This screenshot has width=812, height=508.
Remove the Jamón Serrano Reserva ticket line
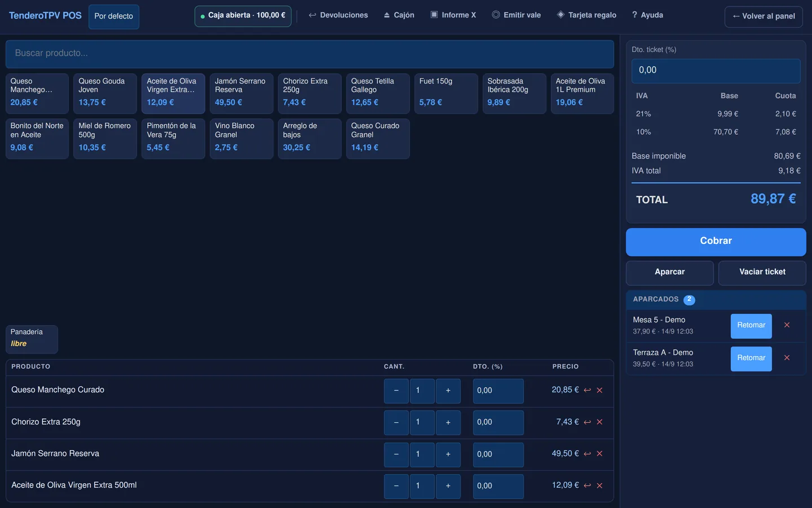(599, 454)
